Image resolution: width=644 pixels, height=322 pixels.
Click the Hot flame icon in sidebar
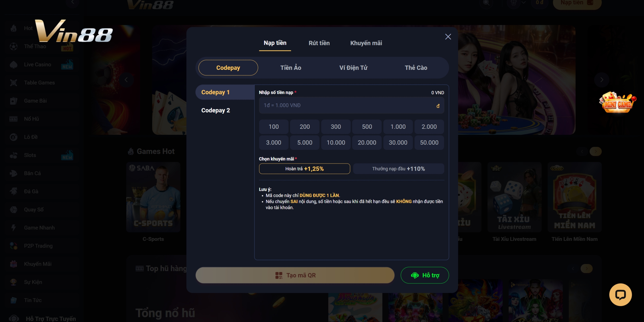click(x=14, y=28)
